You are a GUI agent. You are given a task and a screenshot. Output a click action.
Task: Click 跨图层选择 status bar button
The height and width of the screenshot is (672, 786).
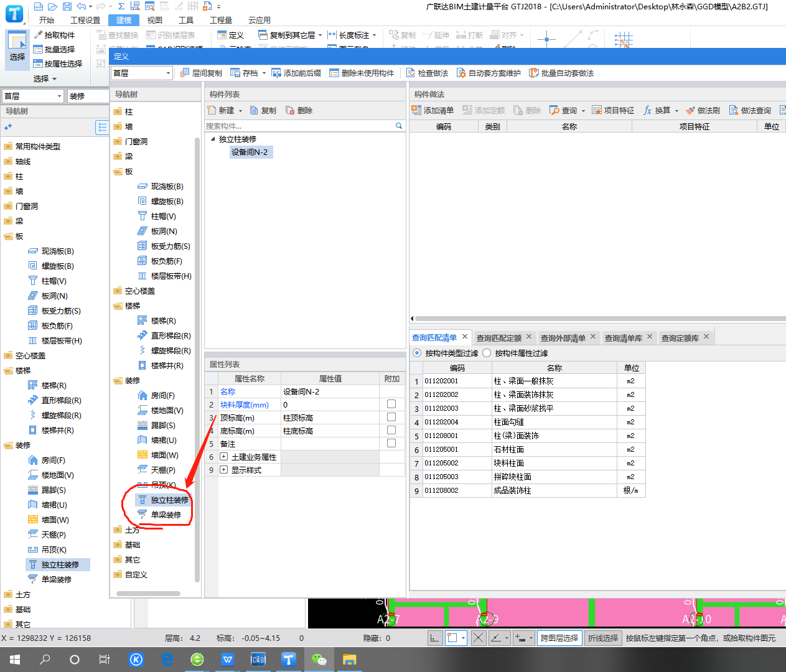559,638
